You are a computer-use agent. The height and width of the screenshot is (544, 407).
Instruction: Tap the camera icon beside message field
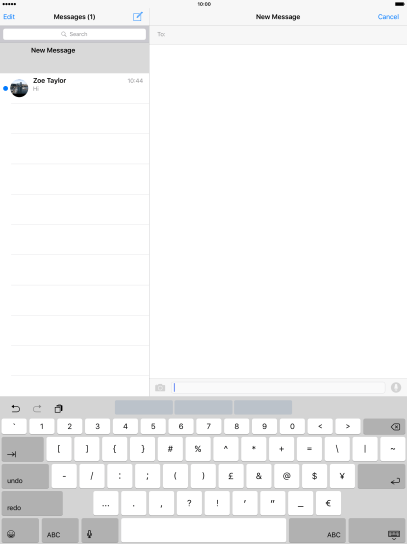160,387
